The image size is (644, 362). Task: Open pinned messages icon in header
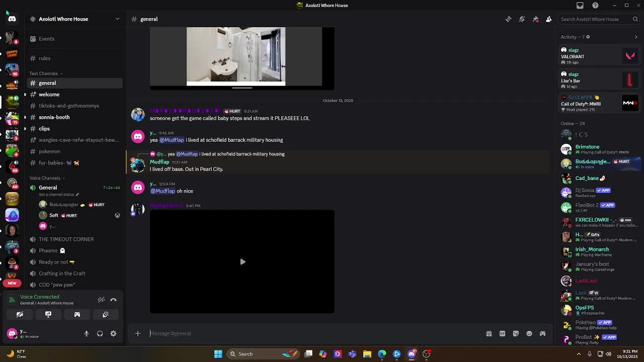click(x=535, y=19)
